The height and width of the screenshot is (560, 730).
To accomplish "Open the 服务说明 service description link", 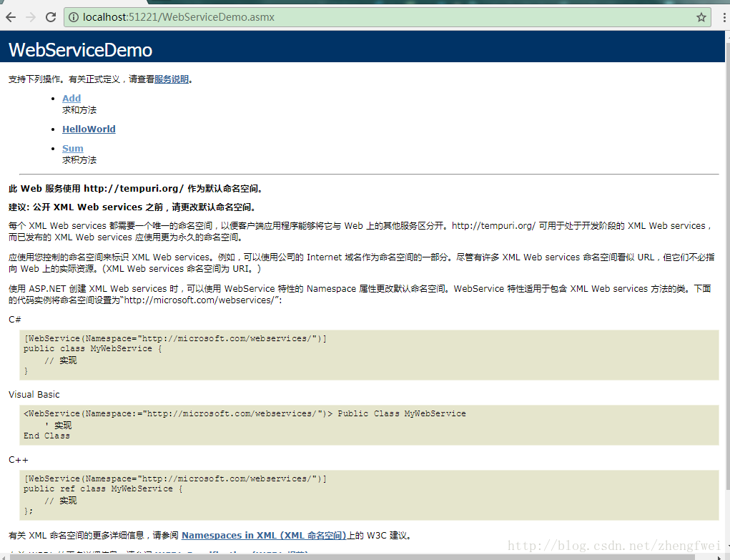I will (x=172, y=79).
